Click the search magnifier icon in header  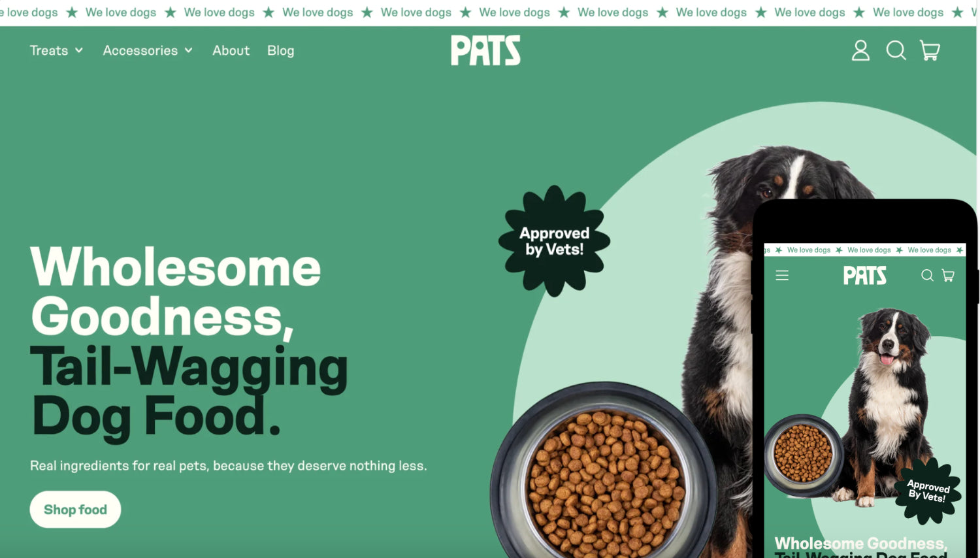click(x=896, y=50)
